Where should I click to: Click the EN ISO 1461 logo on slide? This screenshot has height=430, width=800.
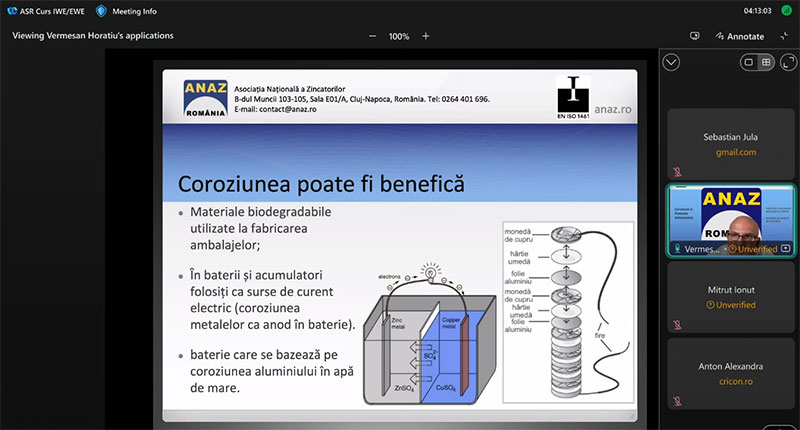[x=573, y=98]
